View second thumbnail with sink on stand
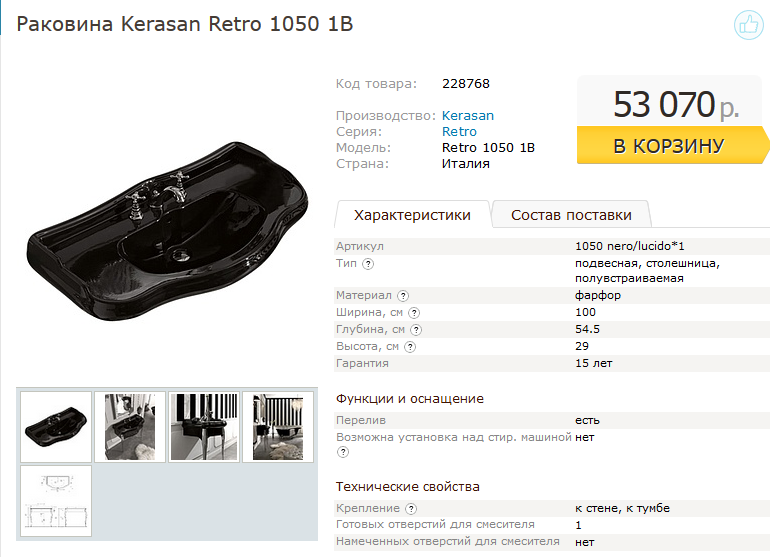The image size is (770, 557). (130, 426)
